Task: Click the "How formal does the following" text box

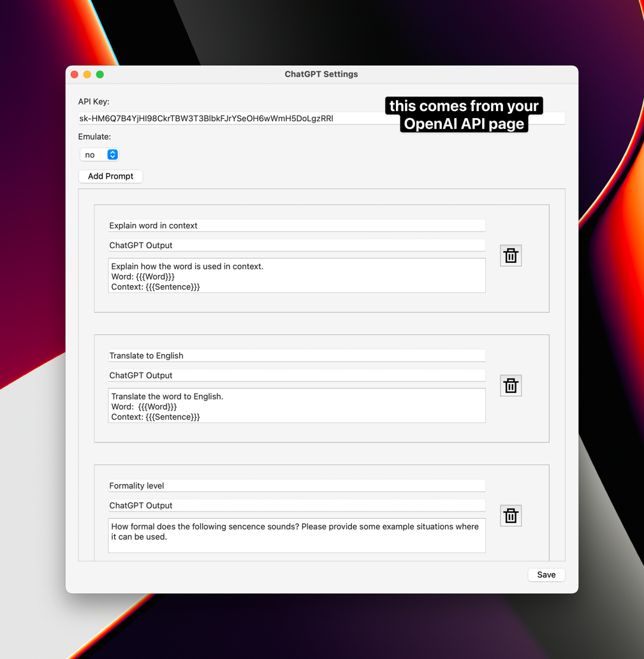Action: click(296, 536)
